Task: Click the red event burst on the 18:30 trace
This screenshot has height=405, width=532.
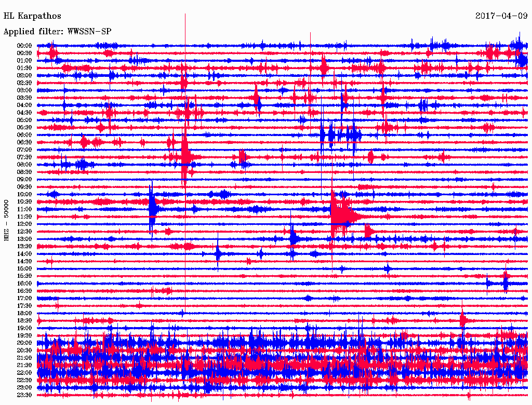Action: [x=462, y=320]
